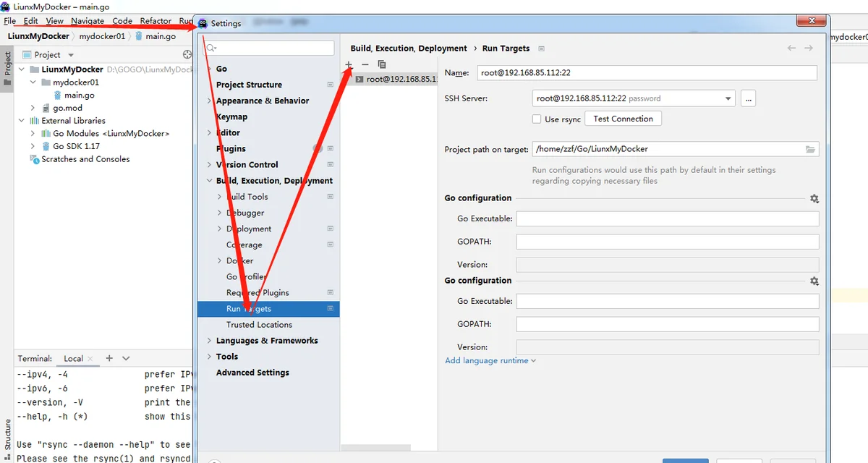Enable the Use rsync checkbox

[536, 119]
